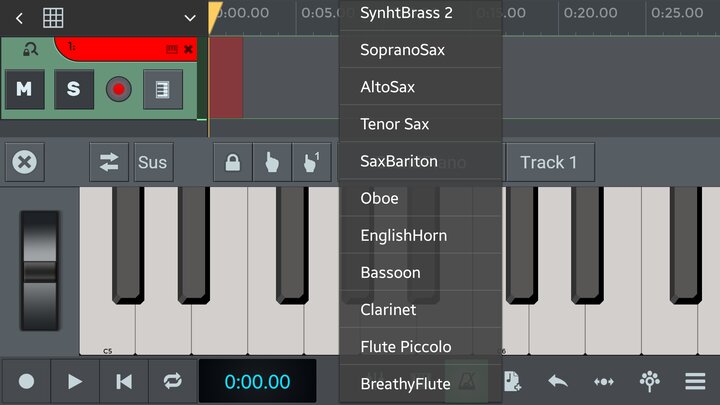Click the Track 1 button

pyautogui.click(x=550, y=162)
